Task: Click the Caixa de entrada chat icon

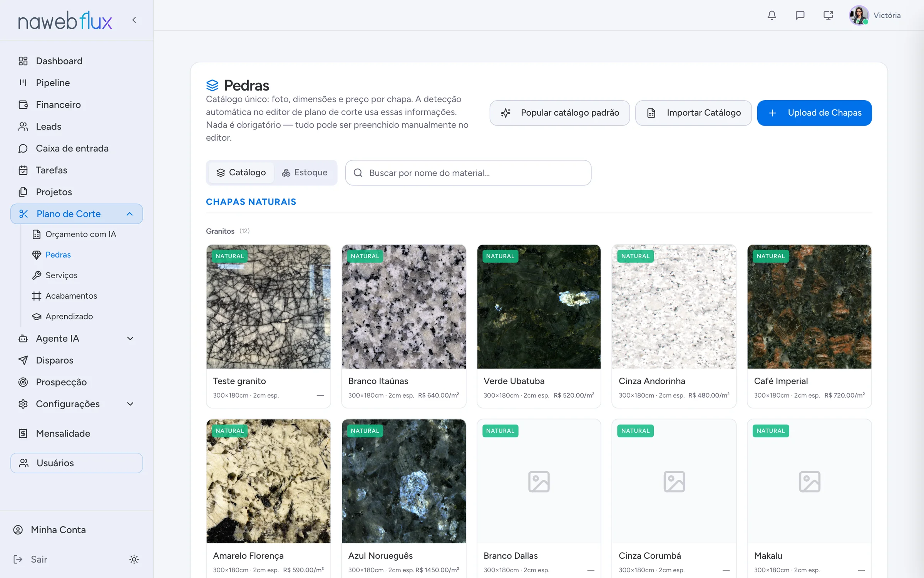Action: 23,148
